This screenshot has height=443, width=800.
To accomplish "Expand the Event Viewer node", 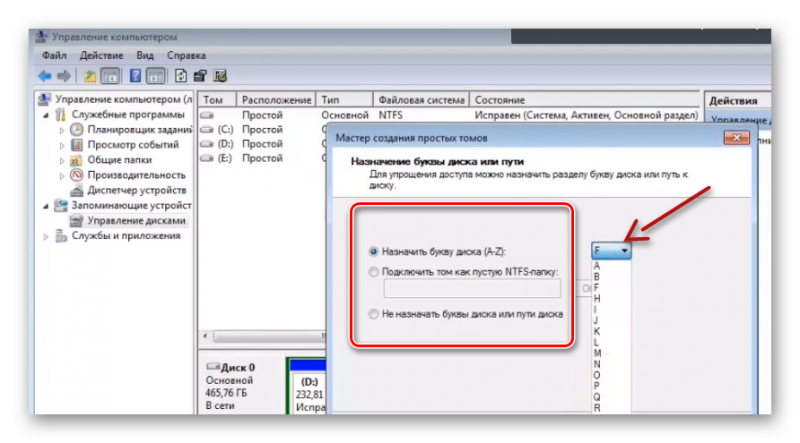I will [x=61, y=145].
